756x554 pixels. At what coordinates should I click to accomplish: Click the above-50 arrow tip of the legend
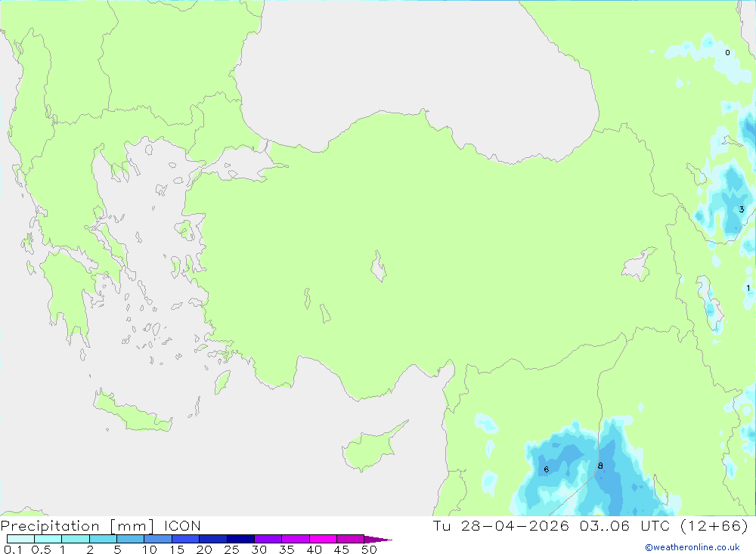click(378, 539)
